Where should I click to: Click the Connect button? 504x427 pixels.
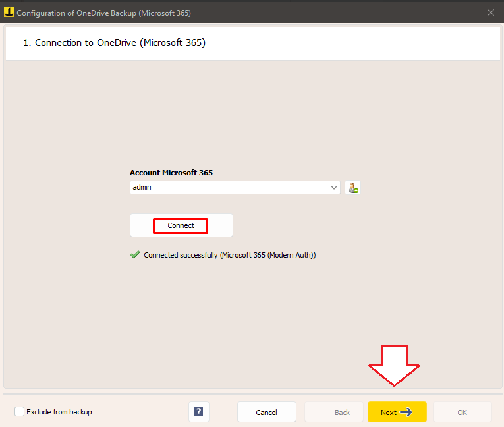click(x=181, y=225)
